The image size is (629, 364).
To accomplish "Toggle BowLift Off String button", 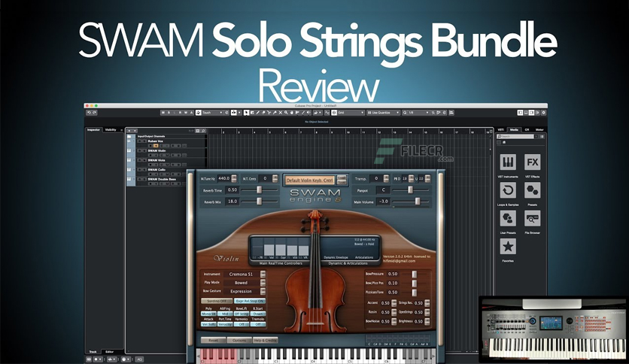I will [x=242, y=314].
